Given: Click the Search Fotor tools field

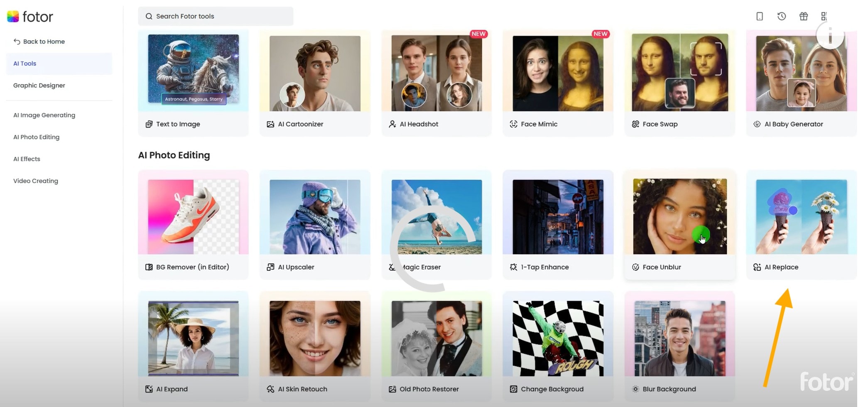Looking at the screenshot, I should coord(216,16).
